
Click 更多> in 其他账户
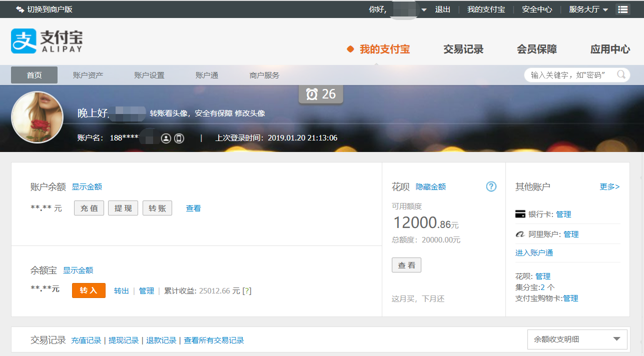click(610, 186)
